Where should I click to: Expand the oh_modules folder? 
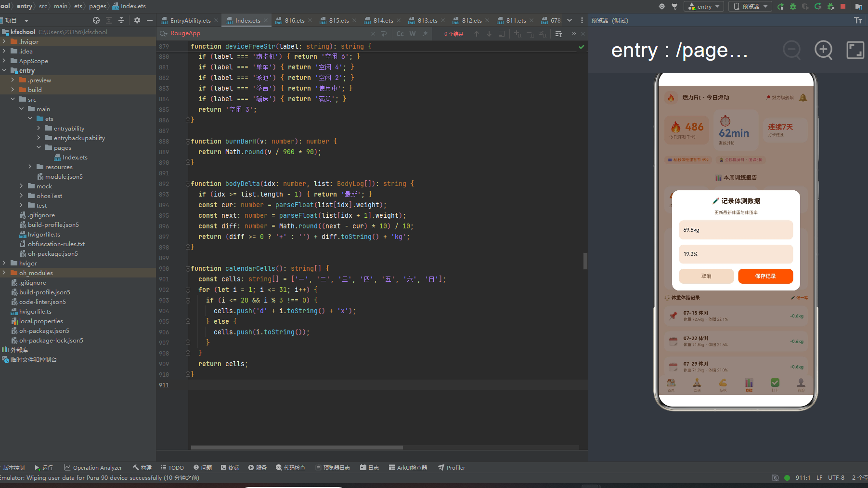pyautogui.click(x=4, y=273)
